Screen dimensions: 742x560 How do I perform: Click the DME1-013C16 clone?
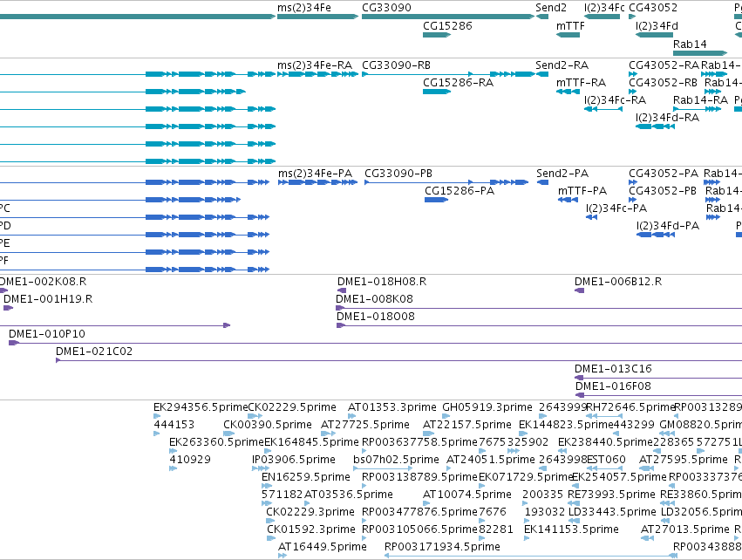click(658, 378)
